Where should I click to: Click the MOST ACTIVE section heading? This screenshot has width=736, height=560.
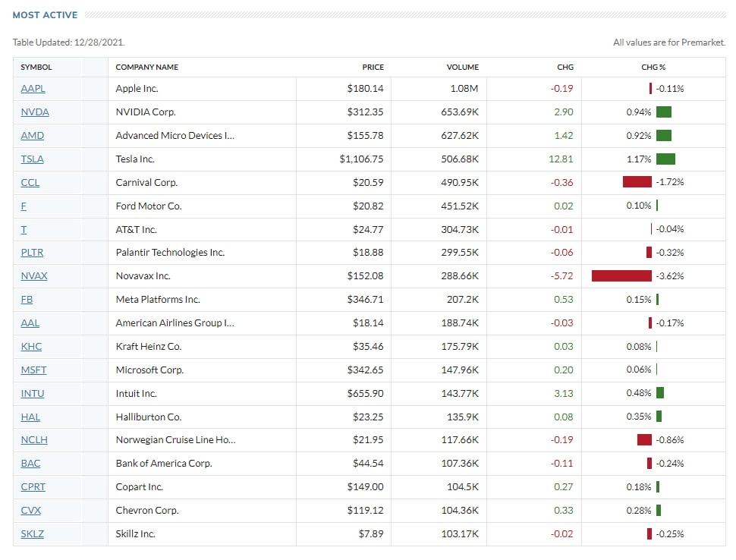45,15
